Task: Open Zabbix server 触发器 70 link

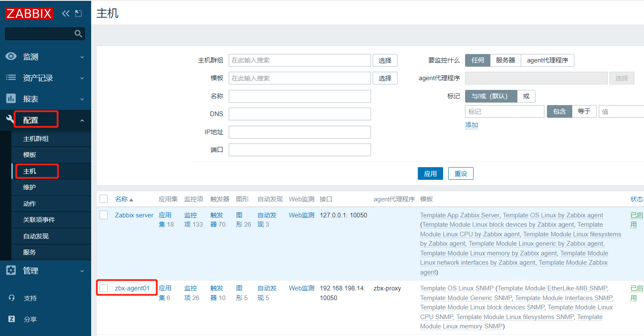Action: pyautogui.click(x=217, y=220)
